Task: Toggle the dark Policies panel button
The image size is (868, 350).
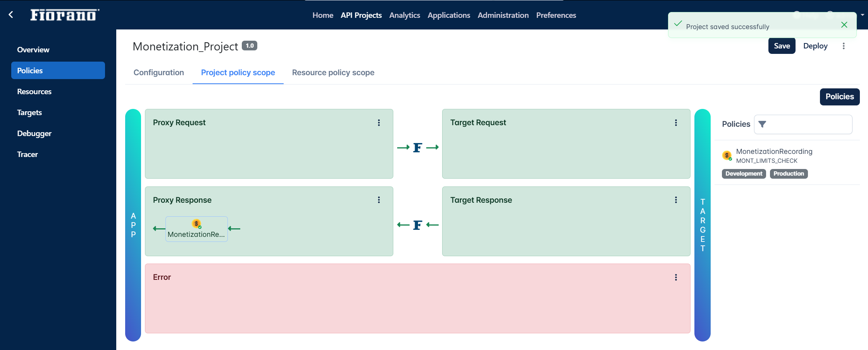Action: point(840,97)
